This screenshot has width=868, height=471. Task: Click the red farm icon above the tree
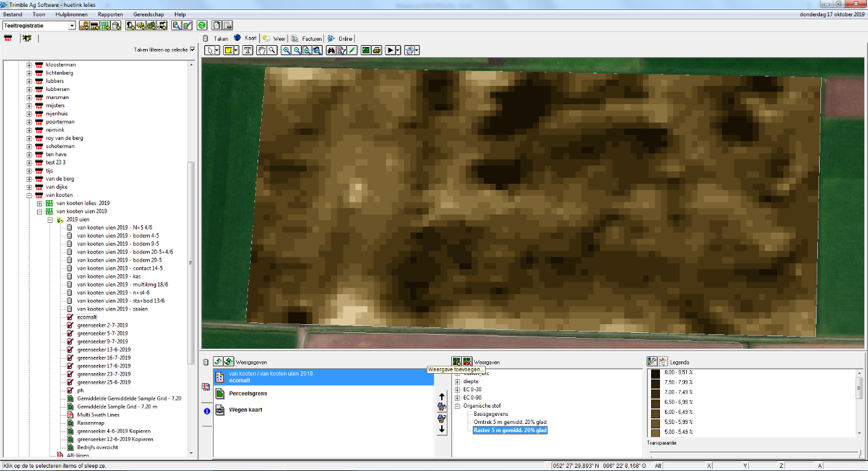pos(8,38)
